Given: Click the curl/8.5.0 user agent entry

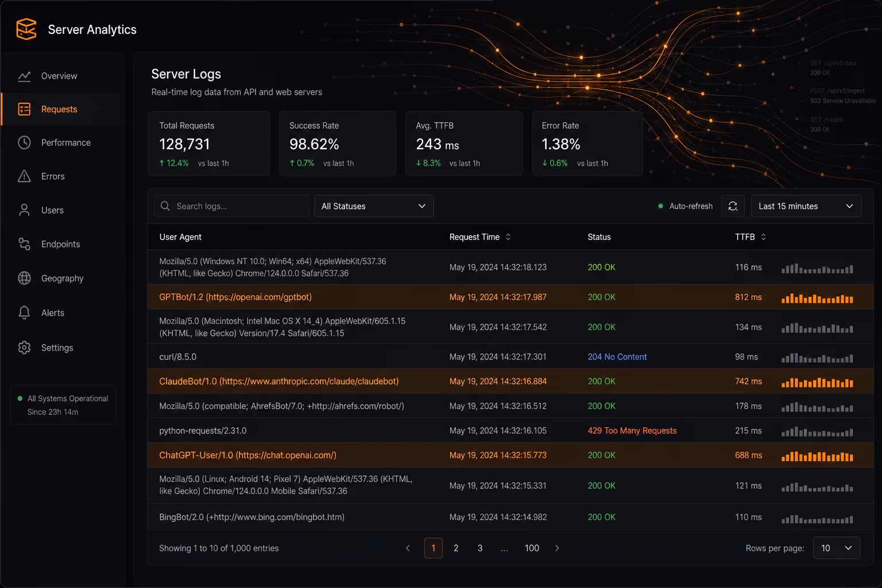Looking at the screenshot, I should [178, 357].
